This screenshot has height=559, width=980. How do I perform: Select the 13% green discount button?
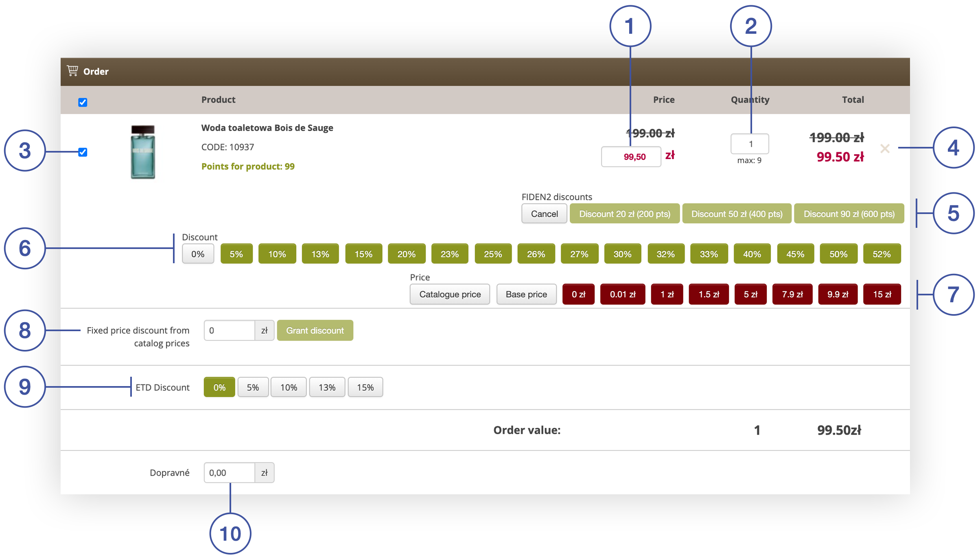point(320,254)
